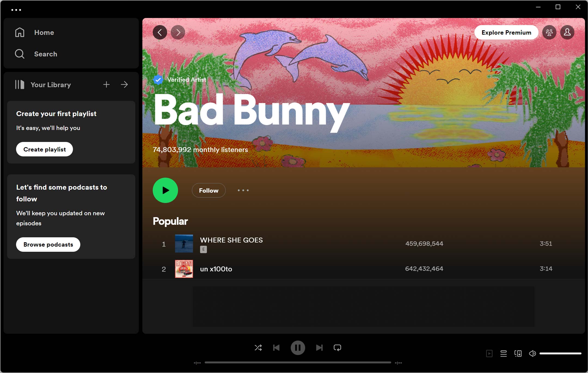Click track number 2
The height and width of the screenshot is (373, 588).
pyautogui.click(x=164, y=269)
